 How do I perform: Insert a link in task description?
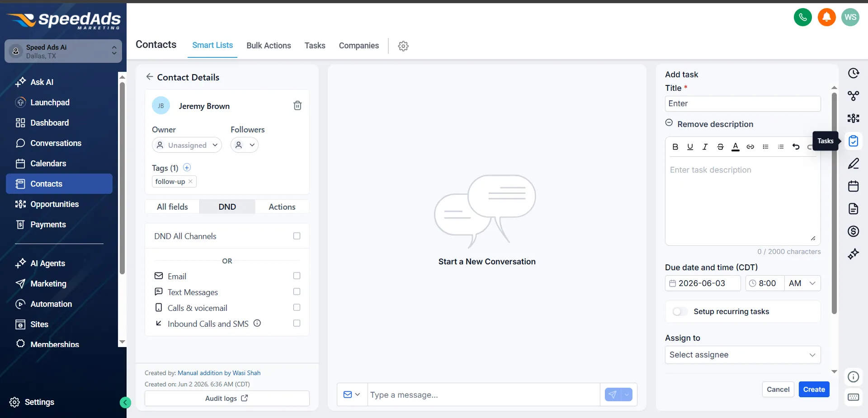[750, 146]
